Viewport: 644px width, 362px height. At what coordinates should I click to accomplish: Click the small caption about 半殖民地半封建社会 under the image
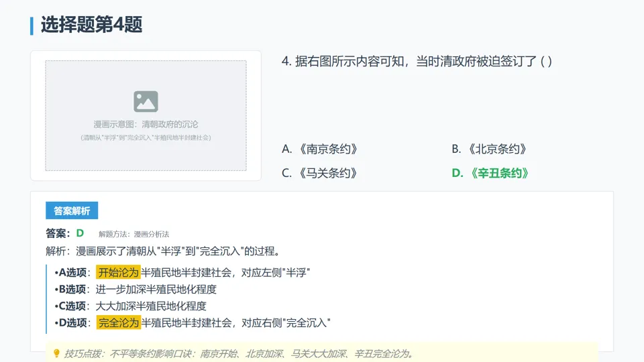point(146,137)
